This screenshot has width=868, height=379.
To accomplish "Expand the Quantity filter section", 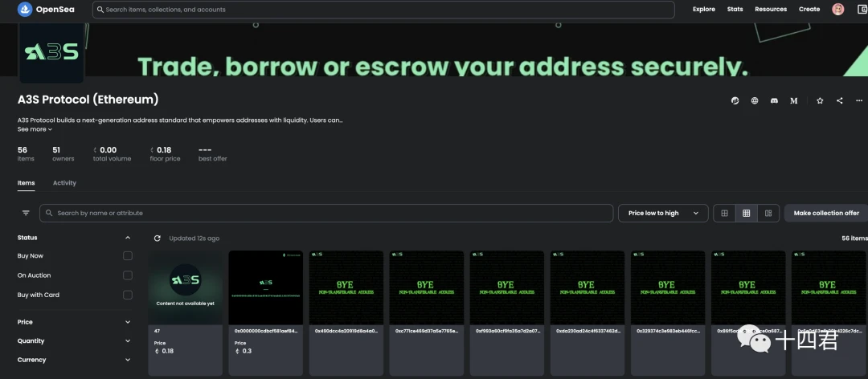I will click(x=75, y=340).
